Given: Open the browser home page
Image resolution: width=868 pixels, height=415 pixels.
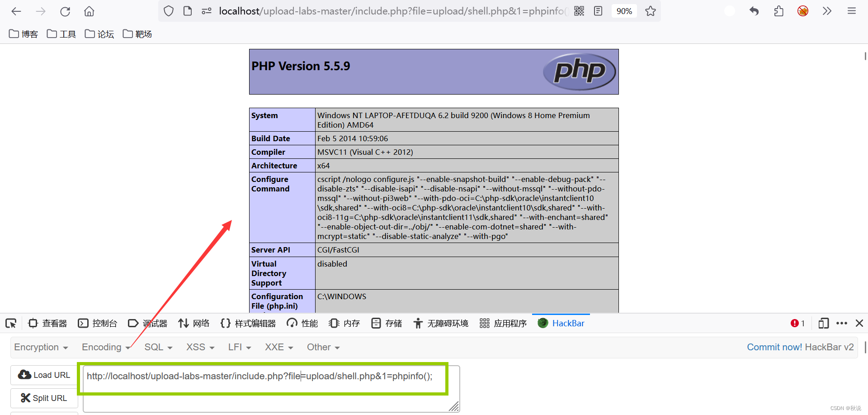Looking at the screenshot, I should click(x=89, y=11).
